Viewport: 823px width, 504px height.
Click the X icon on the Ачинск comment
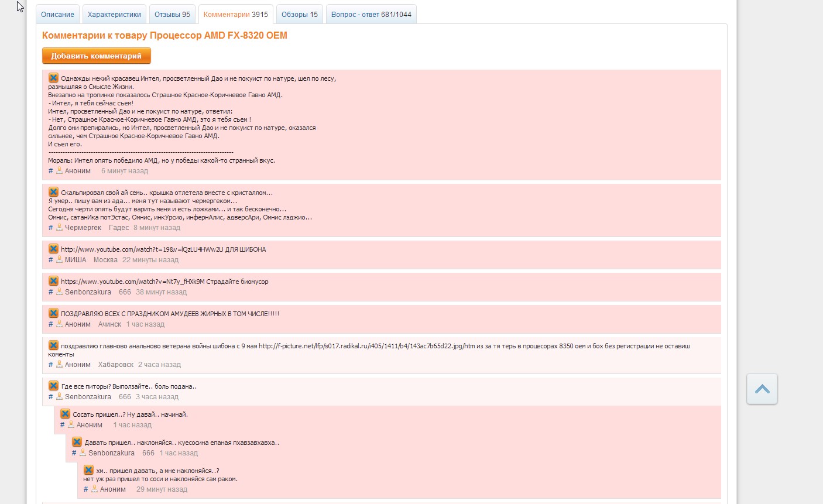tap(53, 313)
